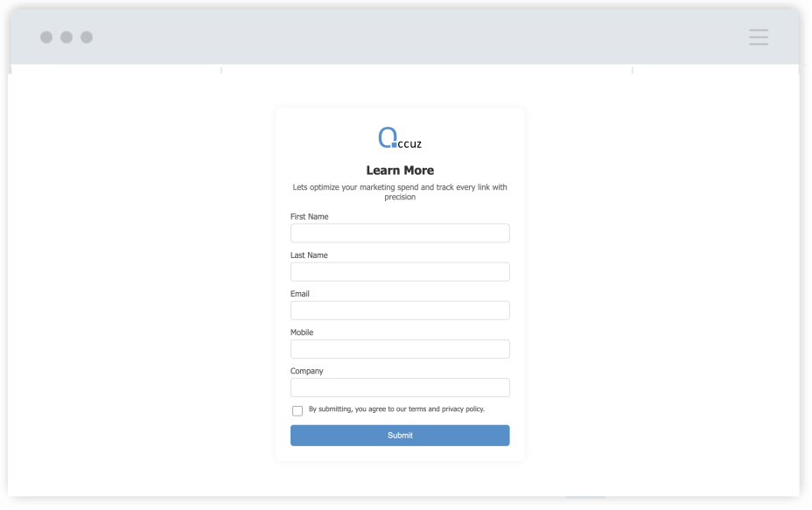Click the Mobile label text
The height and width of the screenshot is (510, 812).
[x=302, y=332]
